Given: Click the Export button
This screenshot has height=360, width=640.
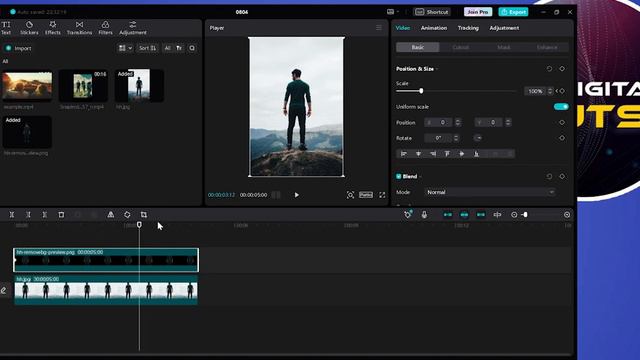Looking at the screenshot, I should (x=513, y=12).
